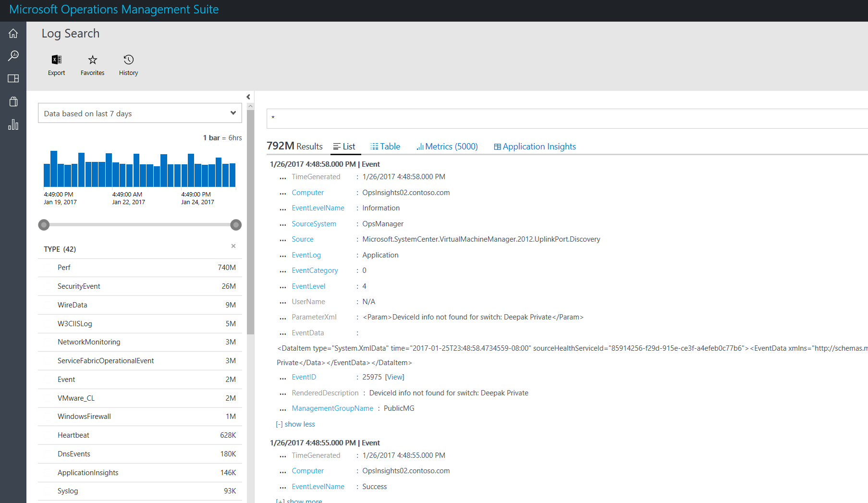The image size is (868, 503).
Task: Expand second result with show more
Action: click(x=299, y=501)
